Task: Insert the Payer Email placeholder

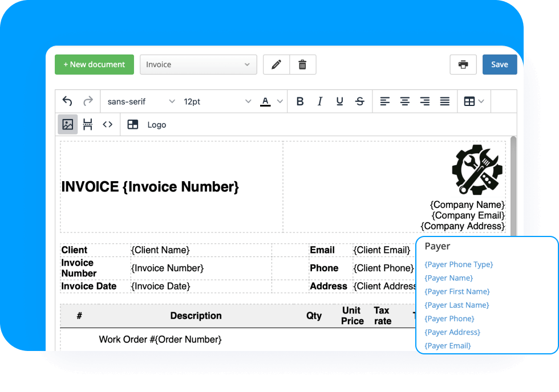Action: point(447,345)
